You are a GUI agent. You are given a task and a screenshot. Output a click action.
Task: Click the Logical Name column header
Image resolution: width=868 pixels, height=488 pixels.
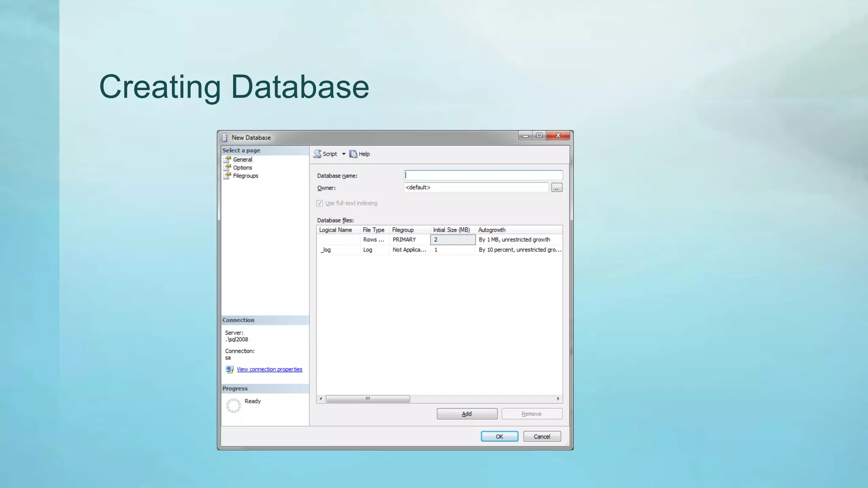(338, 230)
